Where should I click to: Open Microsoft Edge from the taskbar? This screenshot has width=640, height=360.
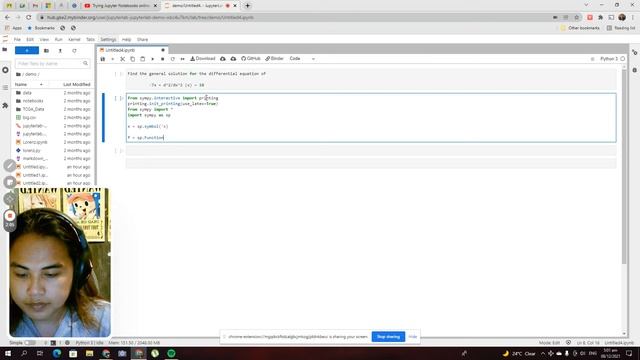click(57, 353)
